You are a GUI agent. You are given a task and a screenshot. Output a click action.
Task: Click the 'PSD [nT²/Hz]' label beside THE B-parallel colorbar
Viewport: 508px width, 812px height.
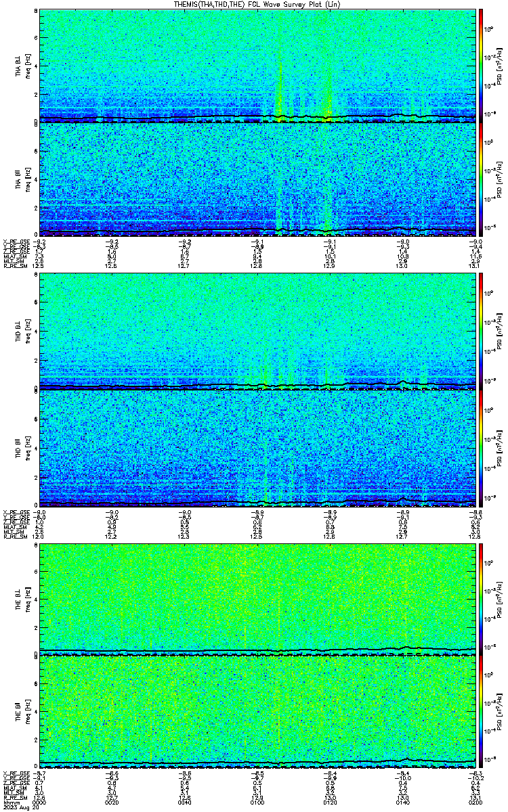pos(501,713)
